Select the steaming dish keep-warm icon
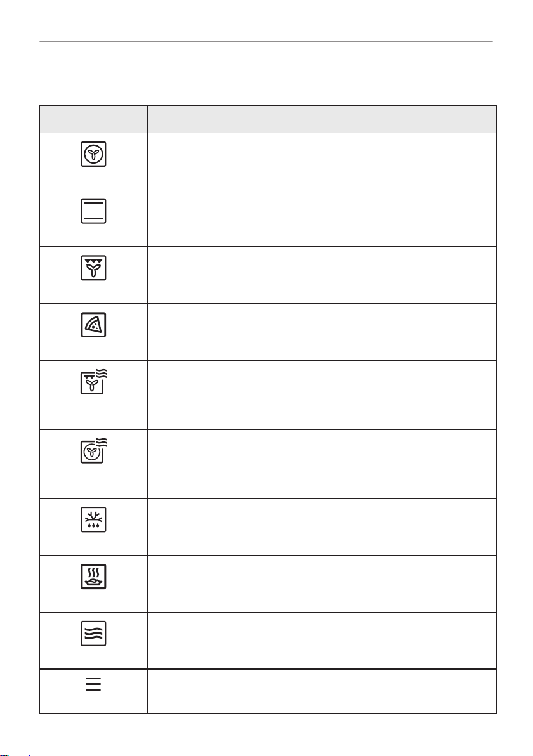Screen dimensions: 533x756 point(93,577)
